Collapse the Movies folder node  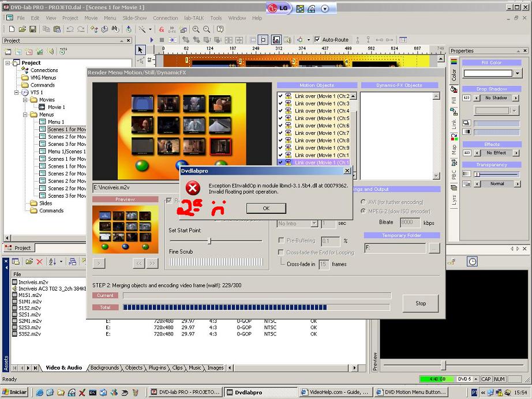click(x=25, y=100)
